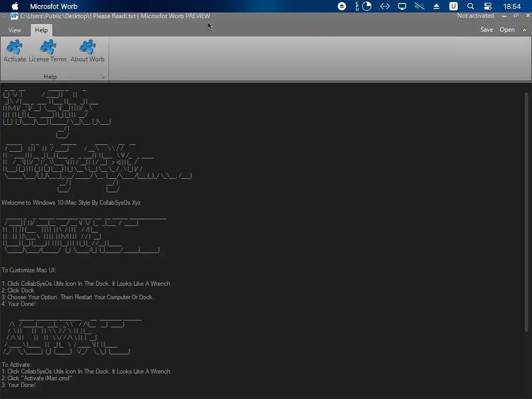The height and width of the screenshot is (399, 532).
Task: Open the Apple logo menu
Action: tap(15, 6)
